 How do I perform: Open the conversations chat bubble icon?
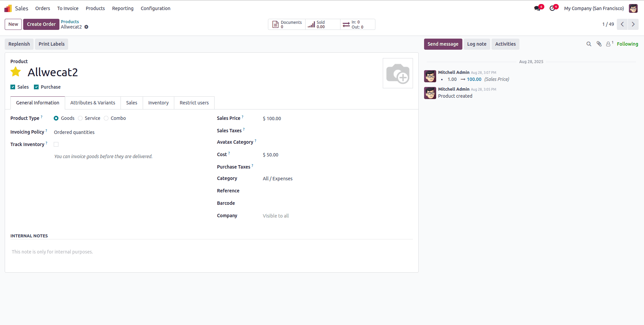coord(538,8)
